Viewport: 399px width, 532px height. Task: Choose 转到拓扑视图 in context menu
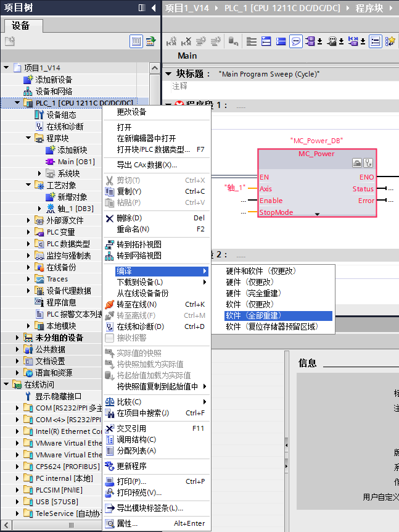coord(156,244)
